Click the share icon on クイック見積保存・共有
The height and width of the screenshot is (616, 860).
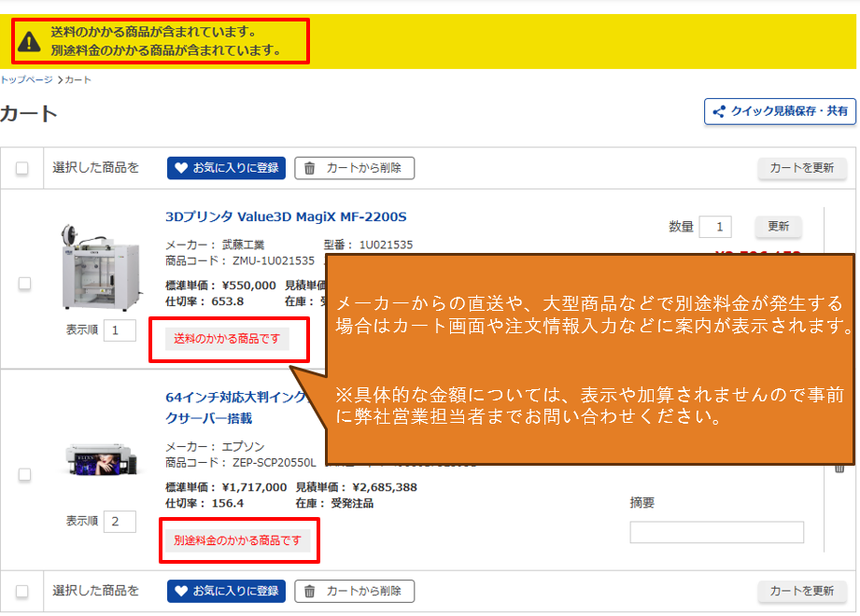pos(719,112)
